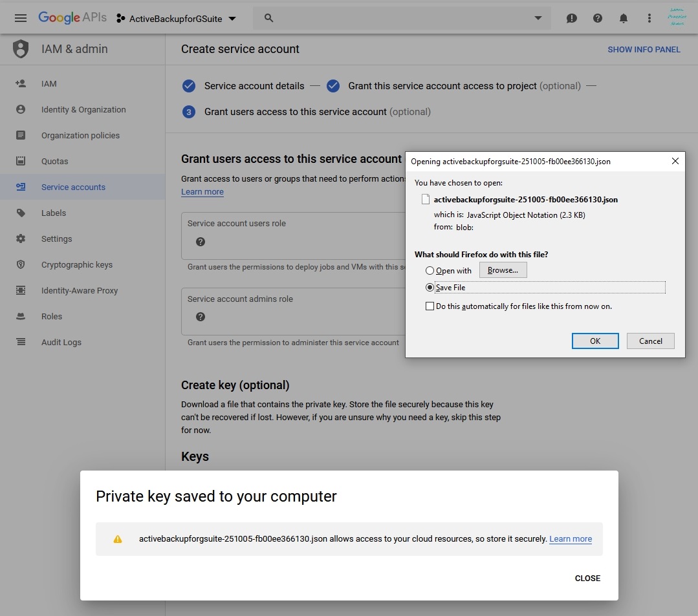
Task: Click the Settings gear icon
Action: coord(21,239)
